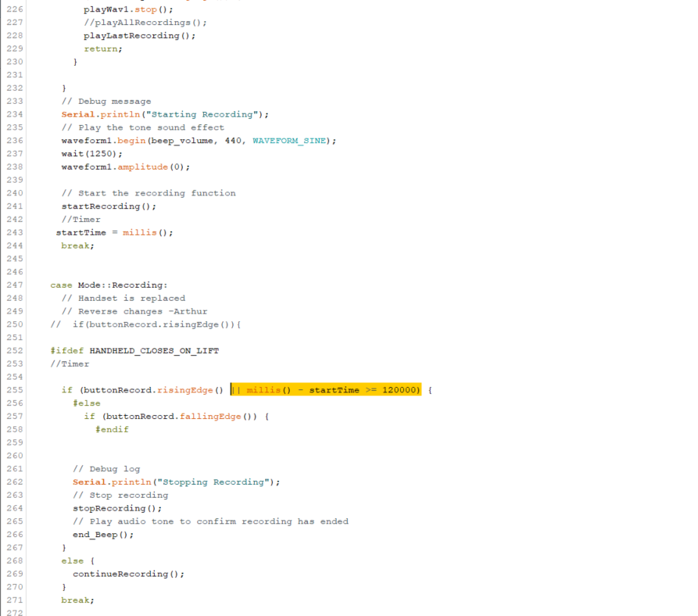This screenshot has width=698, height=616.
Task: Click the continueRecording(); call
Action: (x=129, y=574)
